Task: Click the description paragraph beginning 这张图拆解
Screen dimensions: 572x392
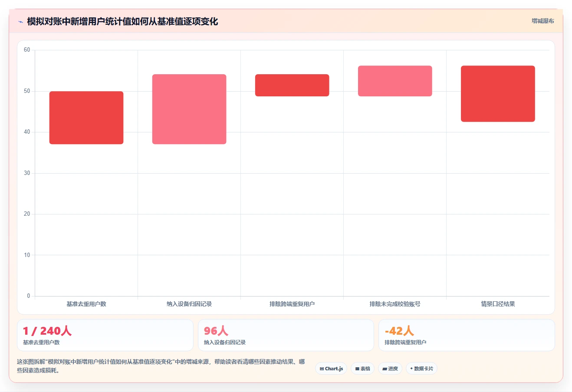Action: pyautogui.click(x=161, y=366)
